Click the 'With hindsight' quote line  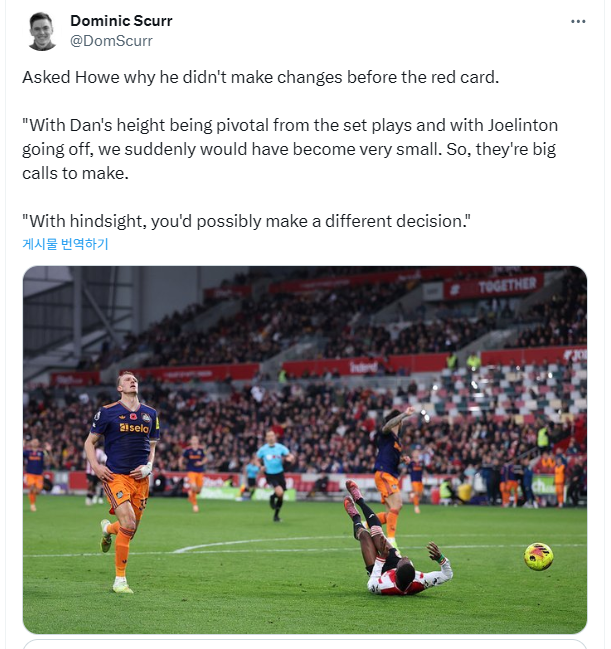coord(246,221)
